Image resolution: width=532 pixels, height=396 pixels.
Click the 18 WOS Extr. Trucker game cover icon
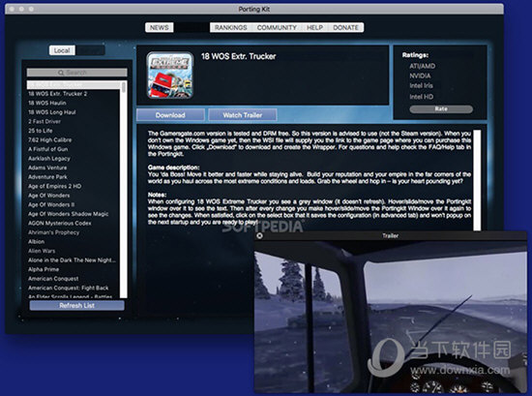pos(170,76)
